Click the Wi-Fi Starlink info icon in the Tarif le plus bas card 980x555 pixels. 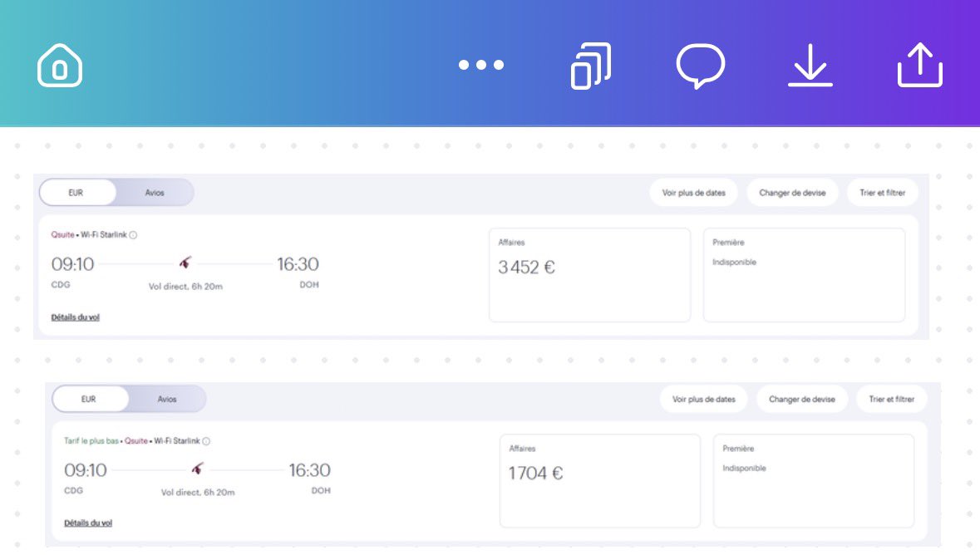[206, 441]
